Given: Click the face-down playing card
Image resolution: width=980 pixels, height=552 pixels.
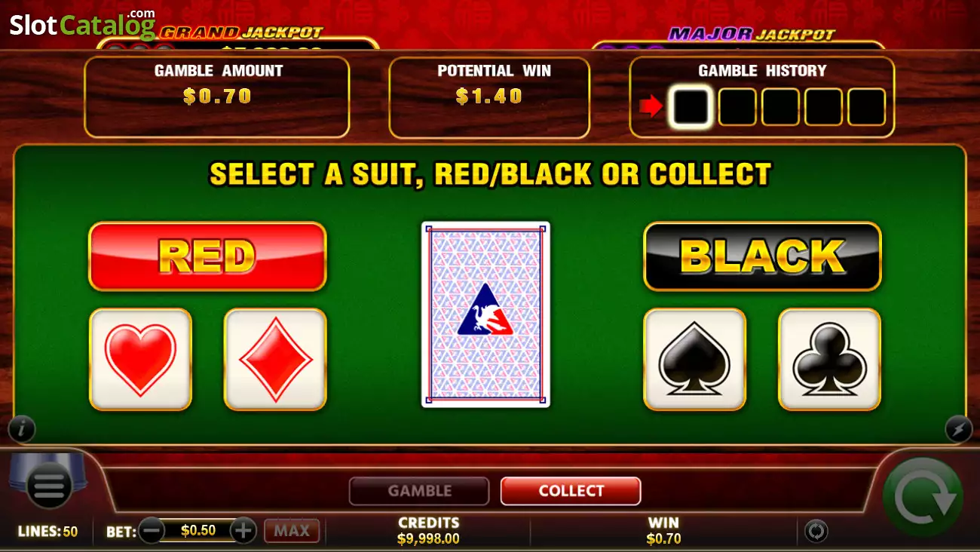Looking at the screenshot, I should [485, 314].
